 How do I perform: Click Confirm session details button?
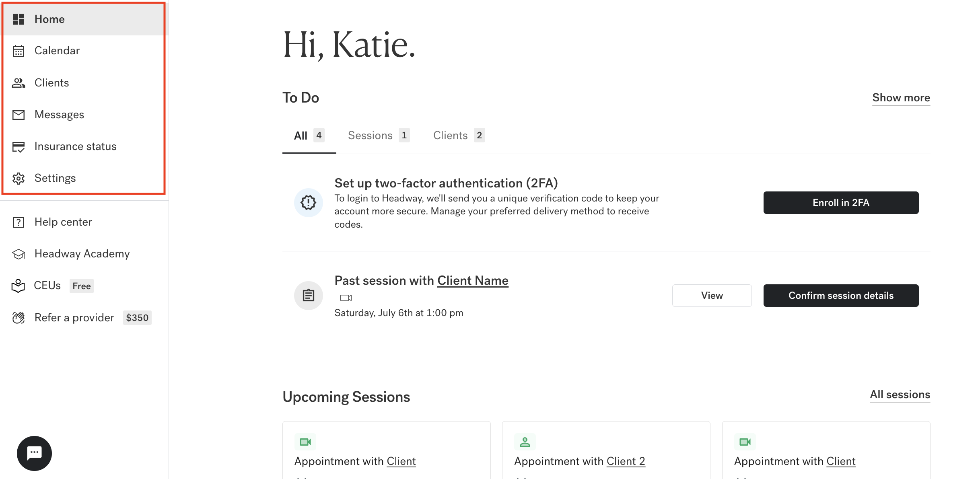[x=841, y=296]
